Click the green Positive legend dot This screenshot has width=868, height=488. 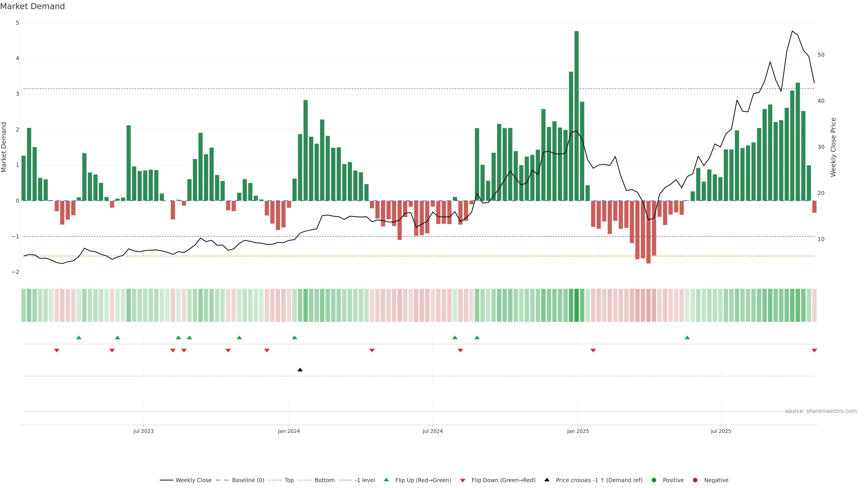[654, 480]
